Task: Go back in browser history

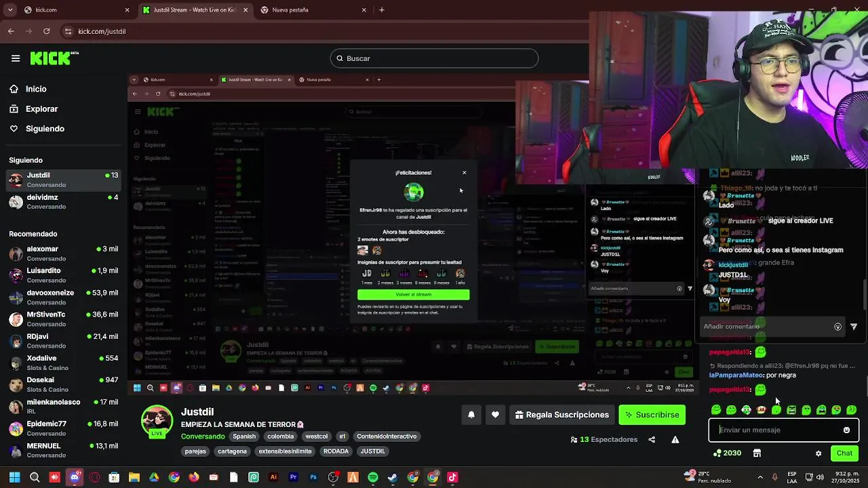Action: (x=11, y=31)
